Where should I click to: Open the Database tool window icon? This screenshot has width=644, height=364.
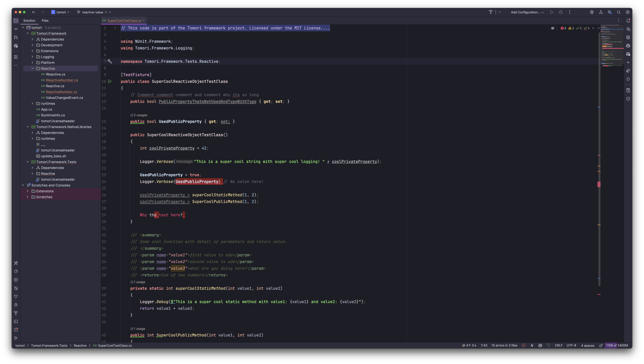[x=628, y=37]
